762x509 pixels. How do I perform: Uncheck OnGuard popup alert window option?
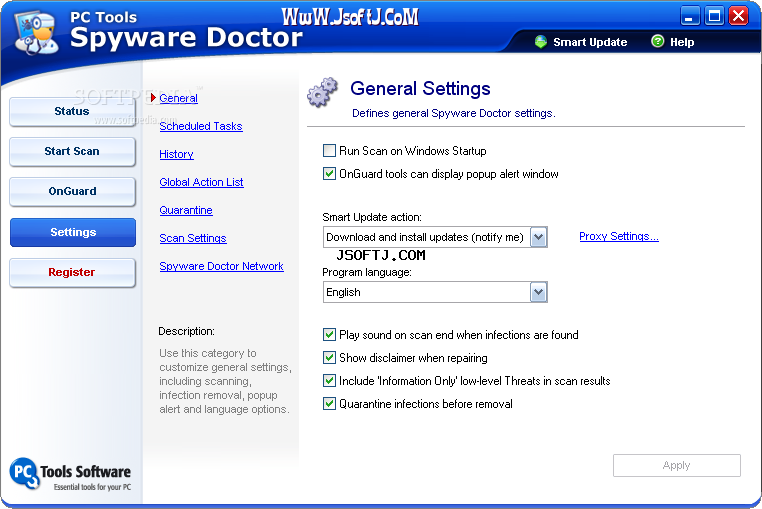tap(329, 174)
